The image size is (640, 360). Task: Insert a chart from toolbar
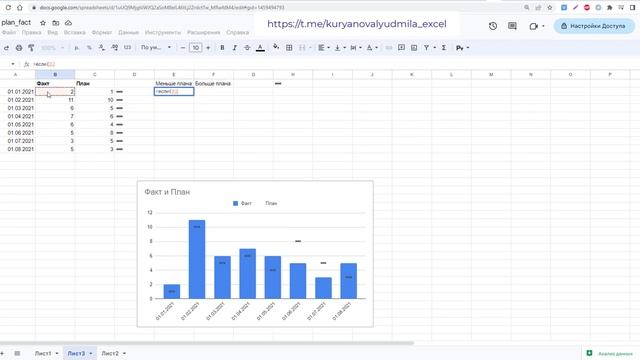click(x=414, y=48)
